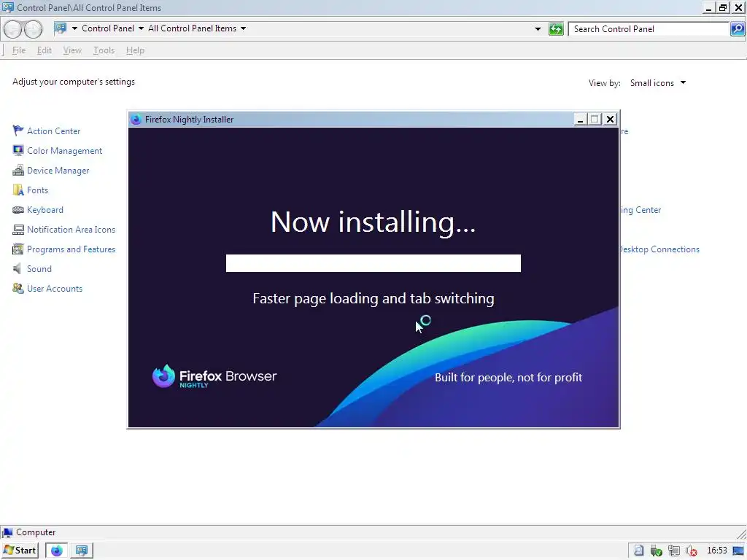747x560 pixels.
Task: Click the first tray icon left of network
Action: 639,551
